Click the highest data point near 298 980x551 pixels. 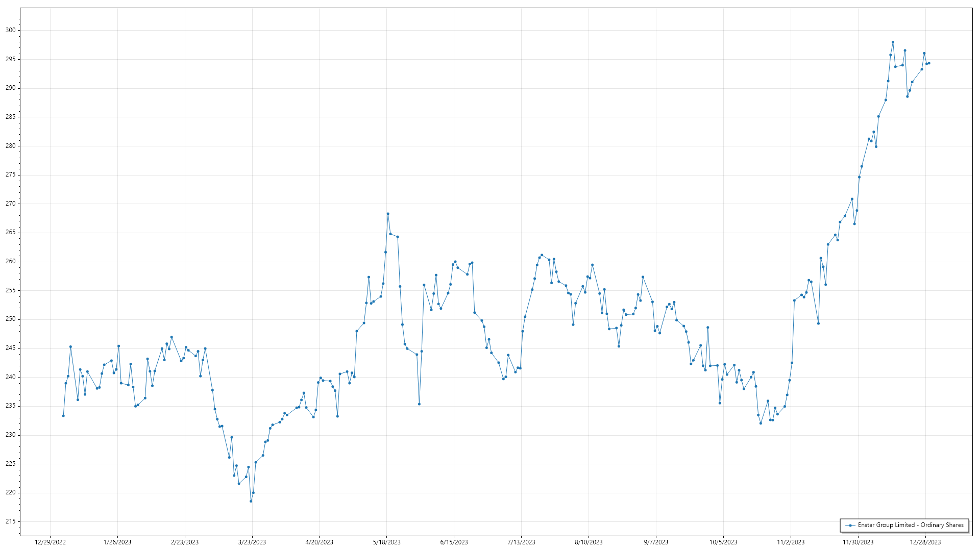(893, 42)
